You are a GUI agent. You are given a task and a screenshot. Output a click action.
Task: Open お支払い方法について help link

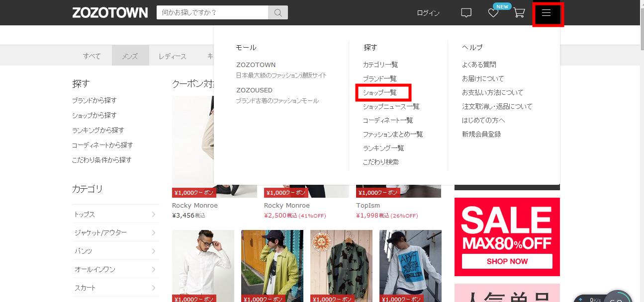493,92
